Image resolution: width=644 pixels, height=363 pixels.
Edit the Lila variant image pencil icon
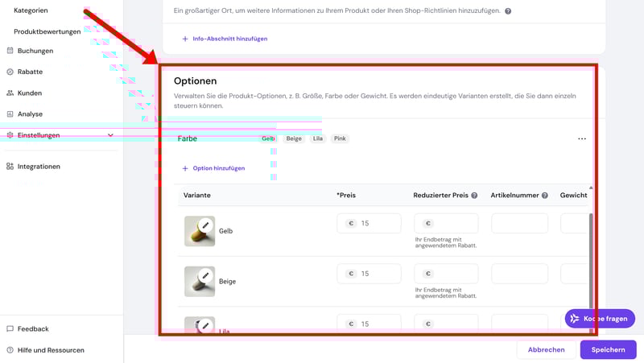(205, 326)
